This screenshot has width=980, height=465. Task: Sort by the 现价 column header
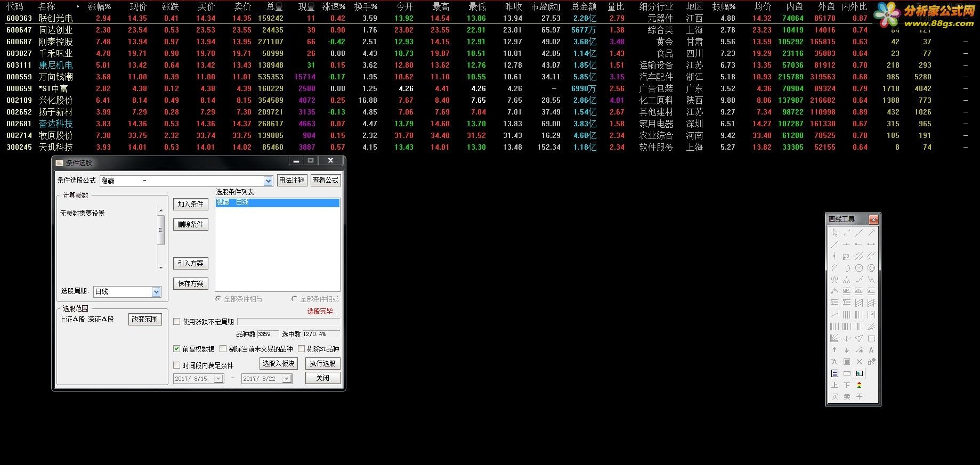(x=138, y=6)
